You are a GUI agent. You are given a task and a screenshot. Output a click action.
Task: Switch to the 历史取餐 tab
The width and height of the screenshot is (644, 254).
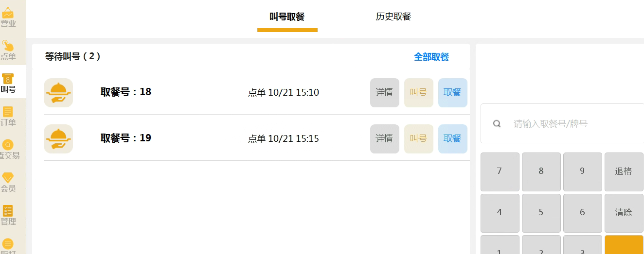(394, 17)
